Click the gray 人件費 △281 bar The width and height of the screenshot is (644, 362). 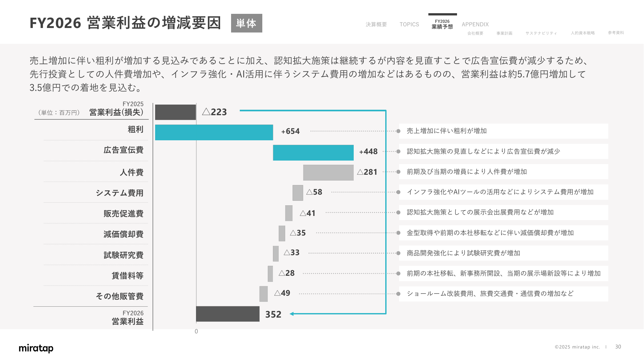pos(328,172)
